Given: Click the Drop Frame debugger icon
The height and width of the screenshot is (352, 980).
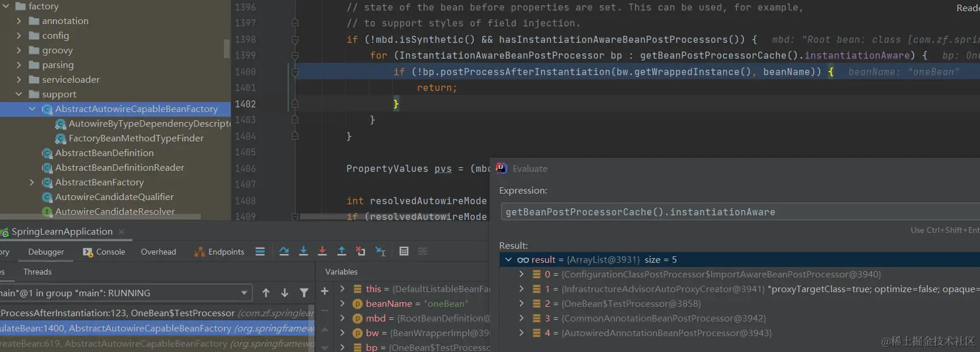Looking at the screenshot, I should coord(361,251).
